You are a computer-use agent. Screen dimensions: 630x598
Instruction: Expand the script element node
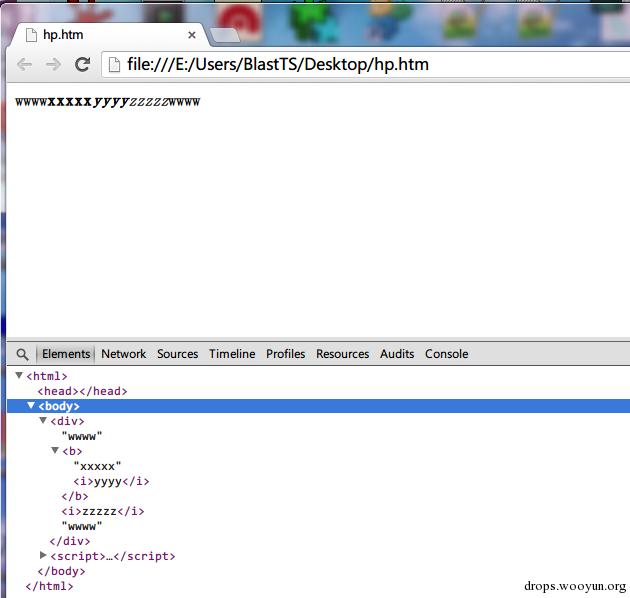point(43,555)
